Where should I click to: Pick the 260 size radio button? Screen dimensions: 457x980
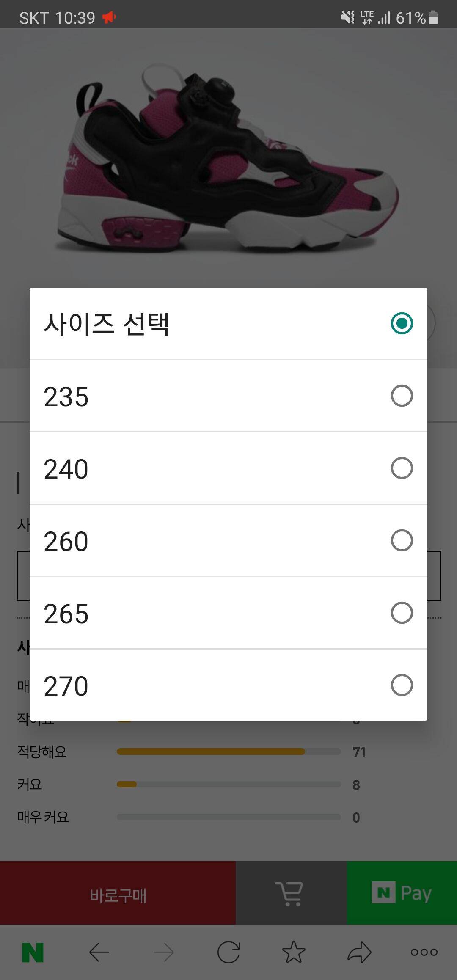click(402, 541)
